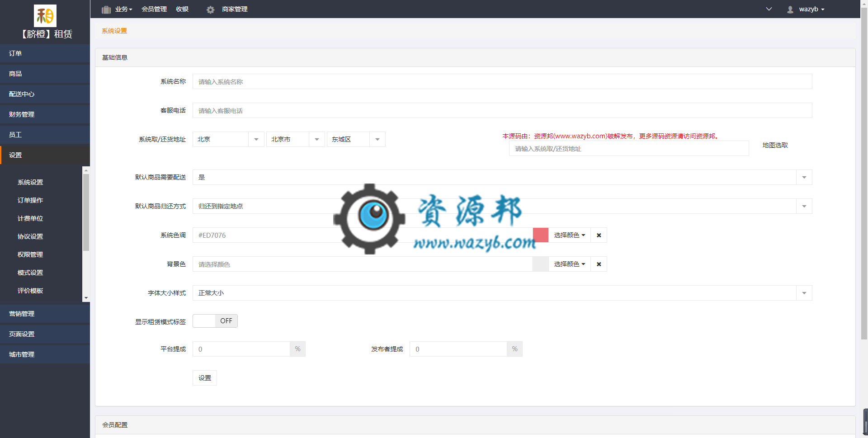This screenshot has height=438, width=868.
Task: Toggle the 显示租赁模式标签 OFF switch
Action: [x=215, y=321]
